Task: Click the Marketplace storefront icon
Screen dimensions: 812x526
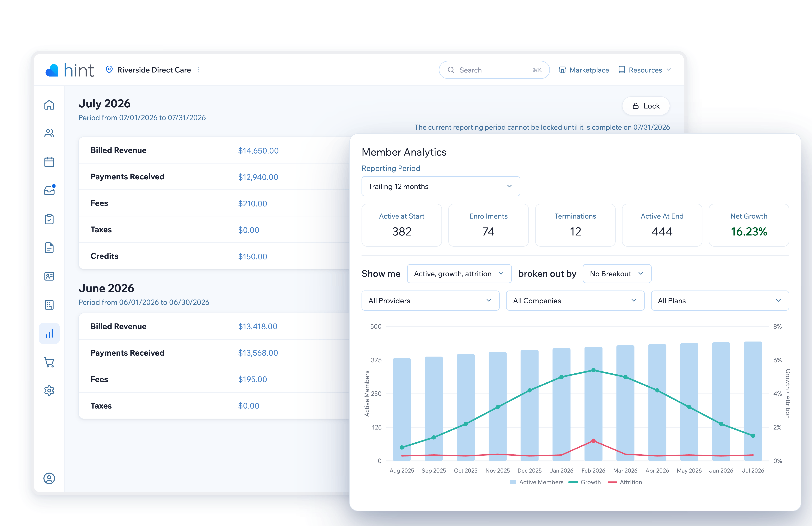Action: (562, 70)
